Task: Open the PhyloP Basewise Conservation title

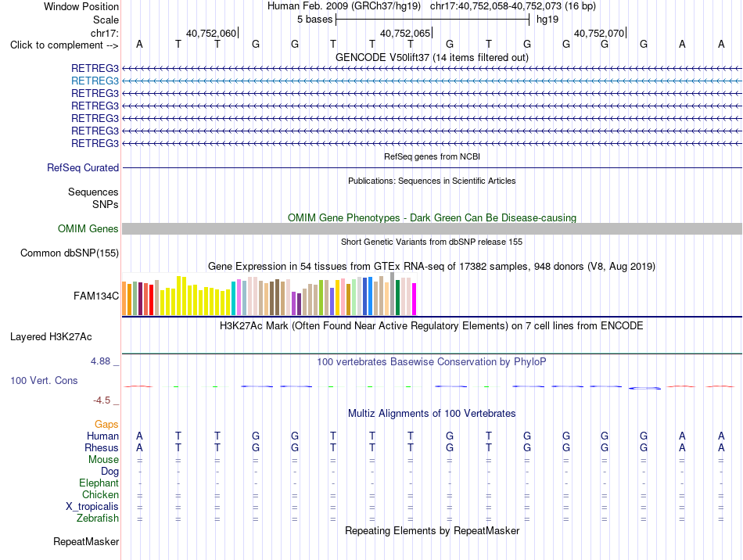Action: tap(431, 362)
